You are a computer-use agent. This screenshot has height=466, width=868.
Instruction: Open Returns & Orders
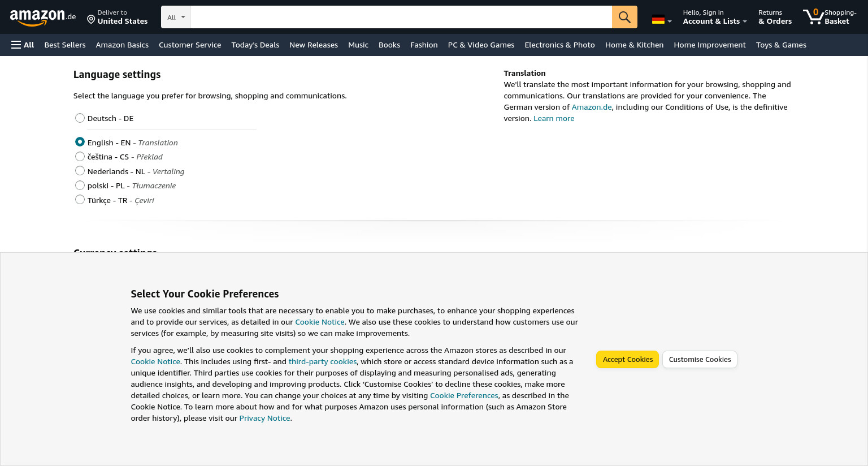[775, 17]
